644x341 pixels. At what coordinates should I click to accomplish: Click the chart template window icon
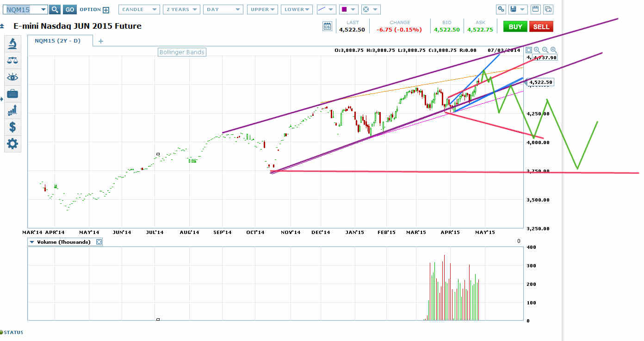[535, 9]
